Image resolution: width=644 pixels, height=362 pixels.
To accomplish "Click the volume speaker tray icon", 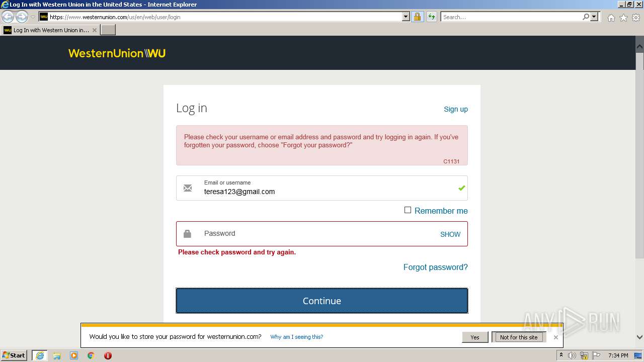I will (x=572, y=355).
